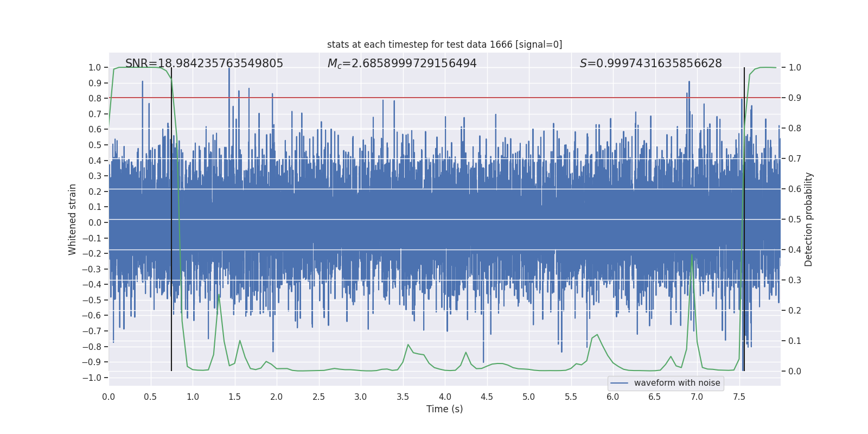
Task: Click the green curve's peak near 7.0 s
Action: (692, 254)
